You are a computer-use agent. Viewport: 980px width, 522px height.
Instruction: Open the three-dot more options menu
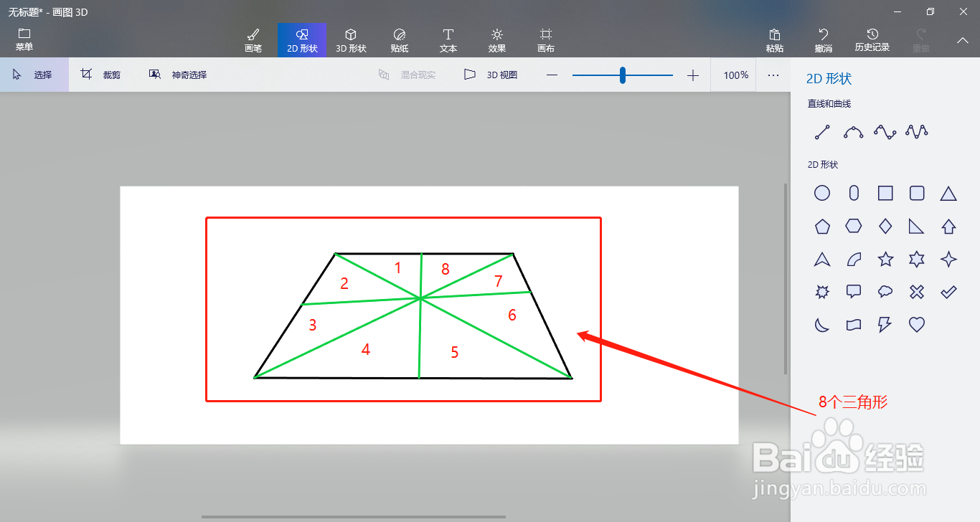[773, 75]
